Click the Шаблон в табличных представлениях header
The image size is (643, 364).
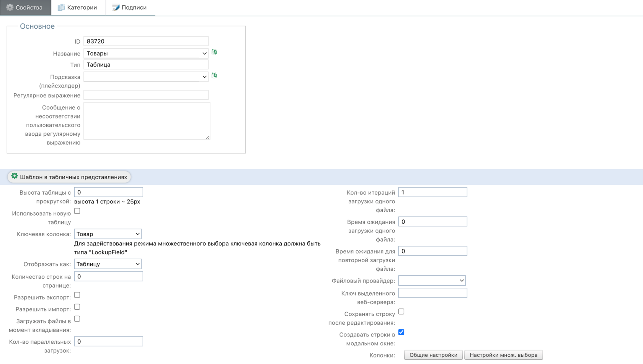tap(69, 177)
